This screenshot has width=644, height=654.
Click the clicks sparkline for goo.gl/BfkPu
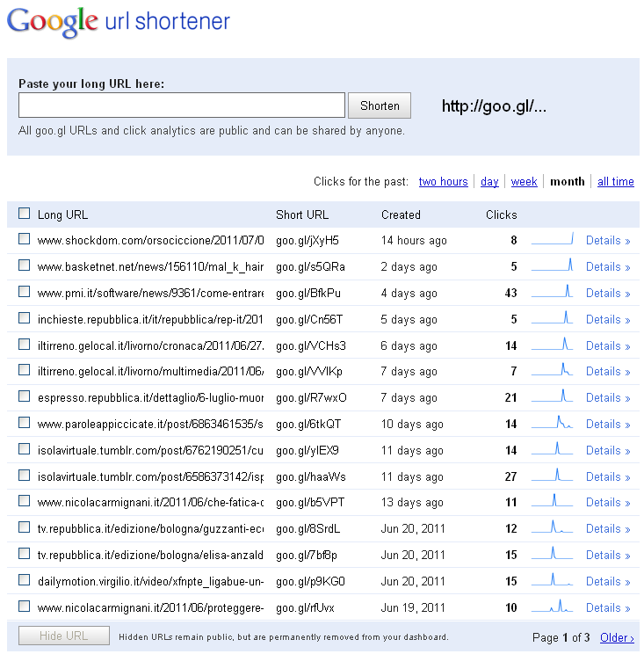(552, 292)
